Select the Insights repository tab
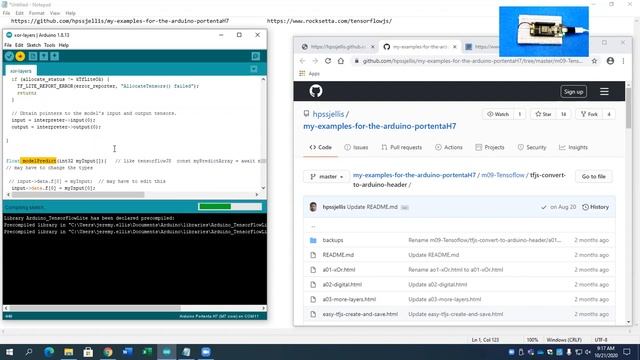This screenshot has width=640, height=360. [573, 147]
